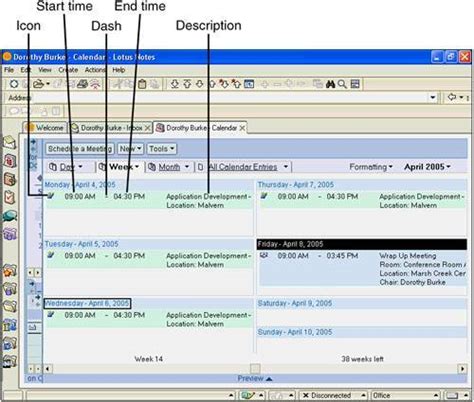
Task: Click the meeting icon on Friday's entry
Action: point(264,255)
